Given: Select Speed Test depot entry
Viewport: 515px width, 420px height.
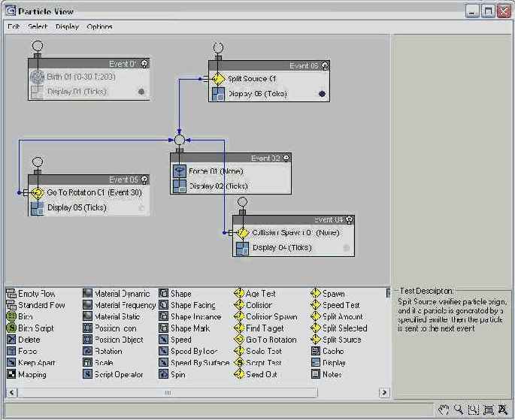Looking at the screenshot, I should pyautogui.click(x=335, y=305).
